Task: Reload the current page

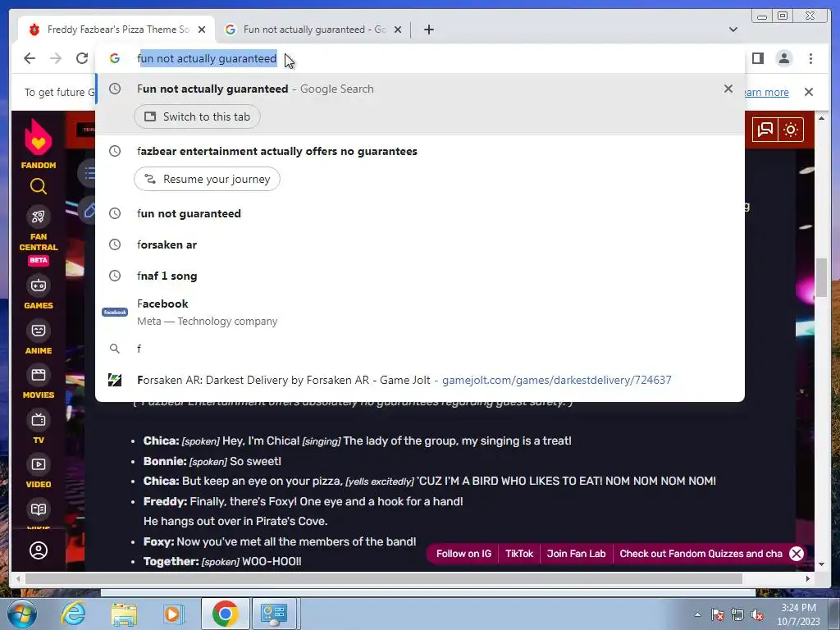Action: pos(81,58)
